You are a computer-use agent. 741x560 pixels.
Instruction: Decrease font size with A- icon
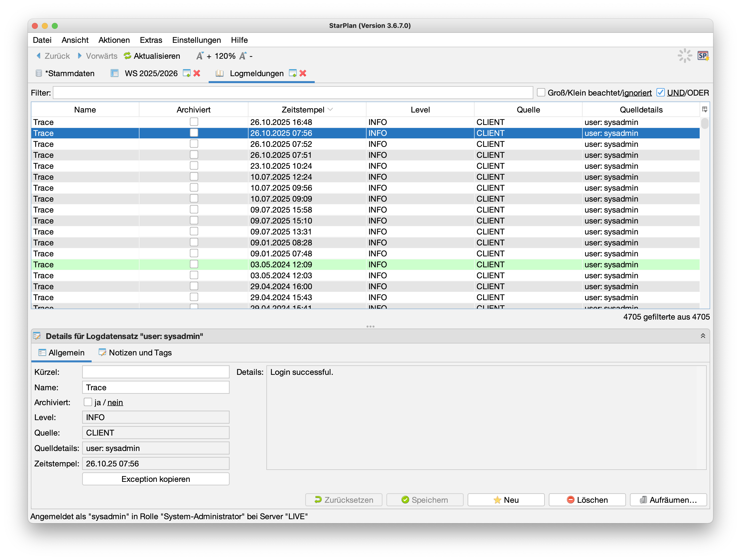[x=243, y=56]
